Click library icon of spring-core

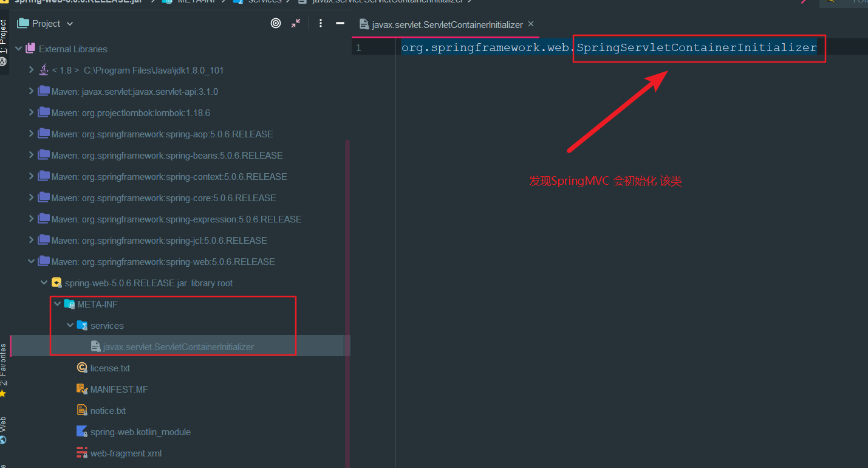click(x=44, y=198)
